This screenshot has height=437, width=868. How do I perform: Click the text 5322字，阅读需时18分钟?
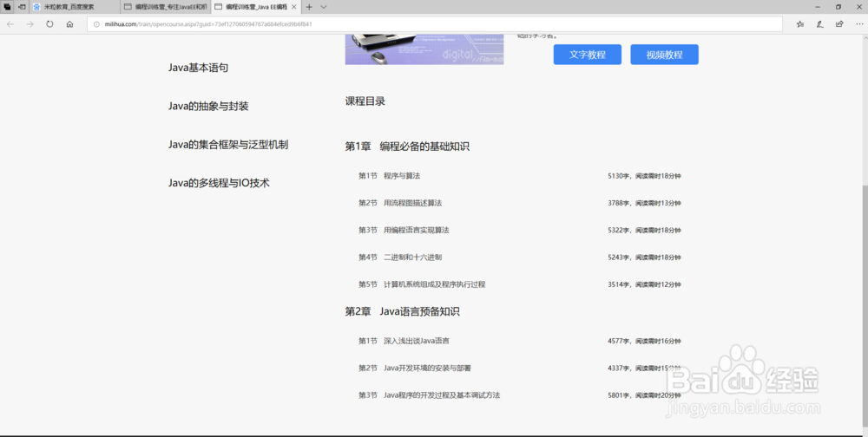coord(644,230)
